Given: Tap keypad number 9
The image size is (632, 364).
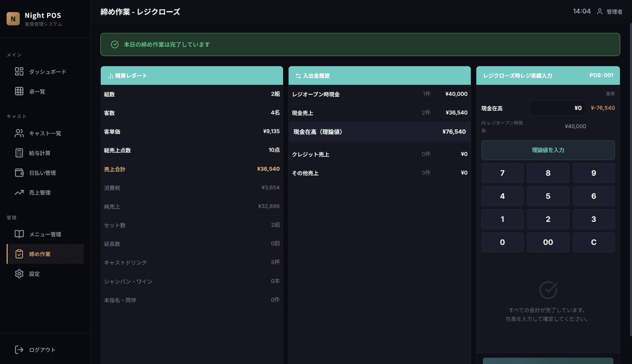Looking at the screenshot, I should 593,173.
